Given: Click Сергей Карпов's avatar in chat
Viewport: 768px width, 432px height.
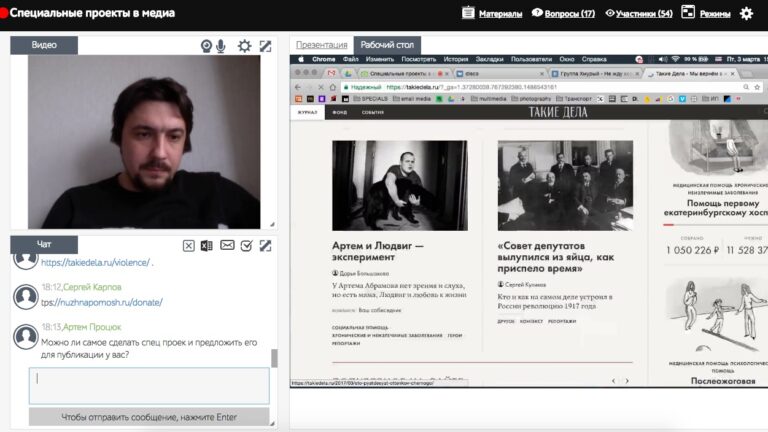Looking at the screenshot, I should [25, 296].
